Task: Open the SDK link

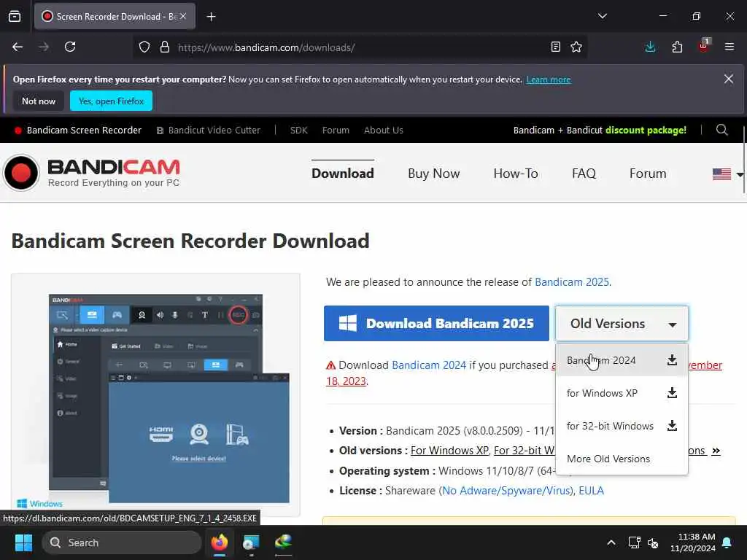Action: coord(298,130)
